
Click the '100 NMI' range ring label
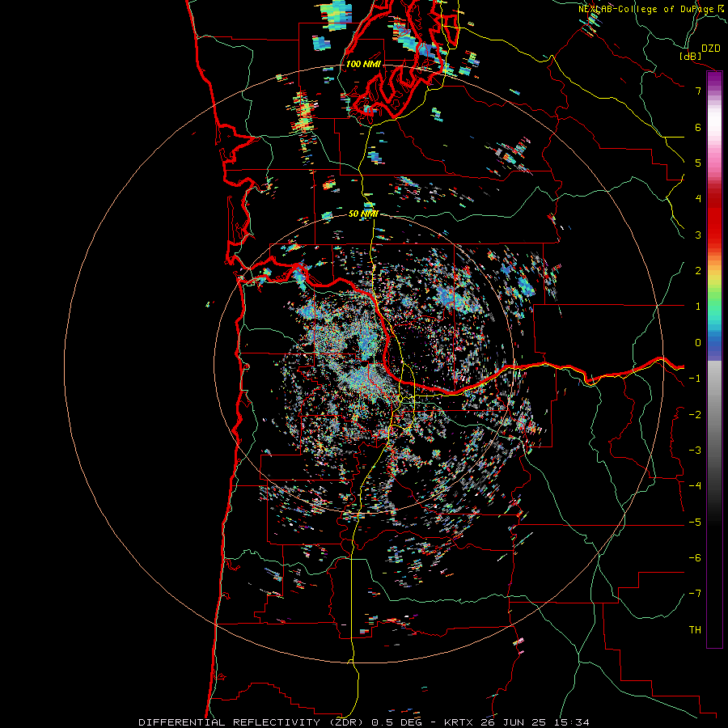pyautogui.click(x=363, y=64)
